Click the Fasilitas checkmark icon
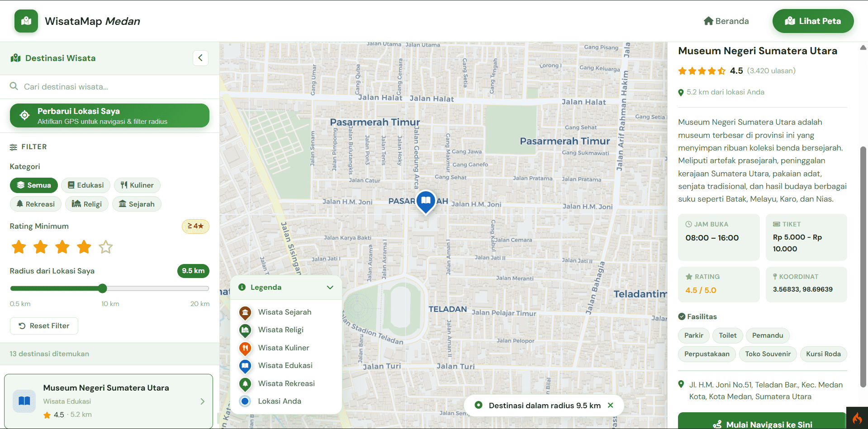 [x=682, y=316]
